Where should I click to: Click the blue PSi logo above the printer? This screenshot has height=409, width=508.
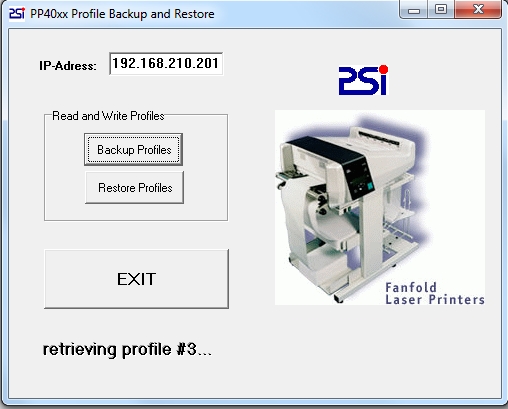coord(363,80)
